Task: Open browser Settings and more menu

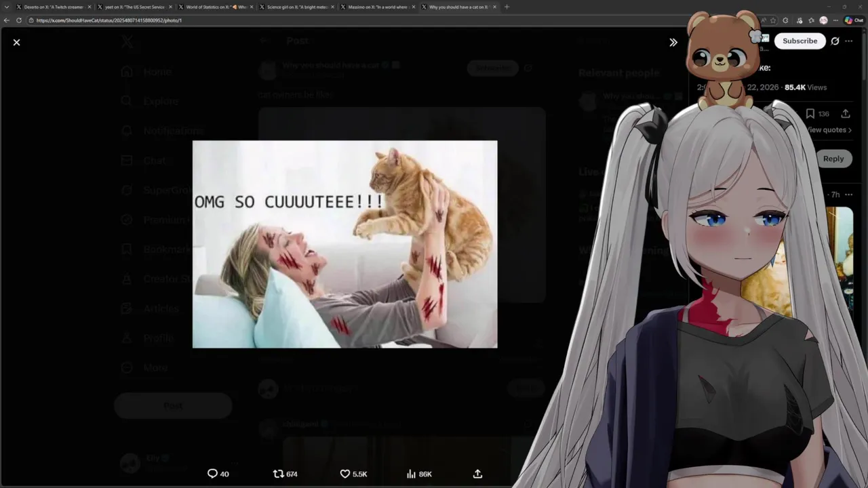Action: coord(835,20)
